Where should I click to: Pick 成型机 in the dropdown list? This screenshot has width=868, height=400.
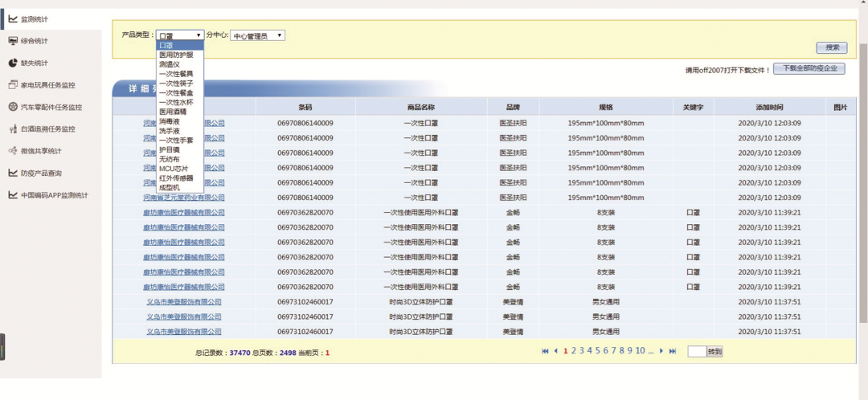[x=180, y=187]
